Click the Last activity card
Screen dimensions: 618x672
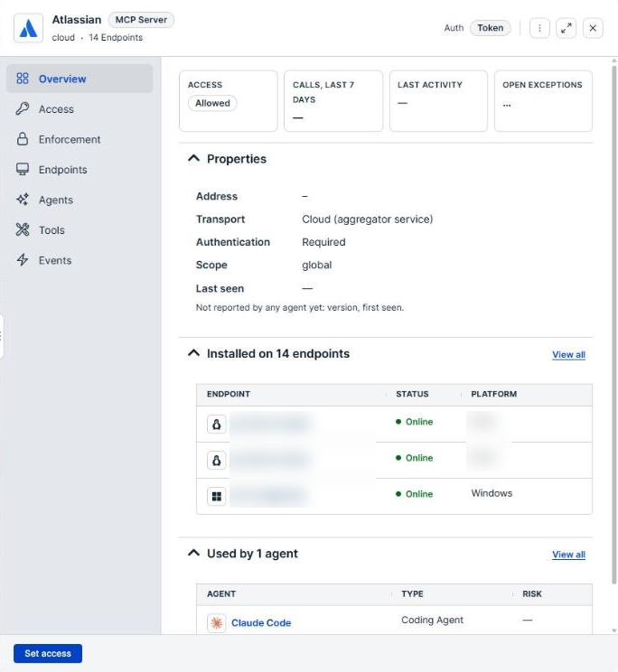[438, 101]
